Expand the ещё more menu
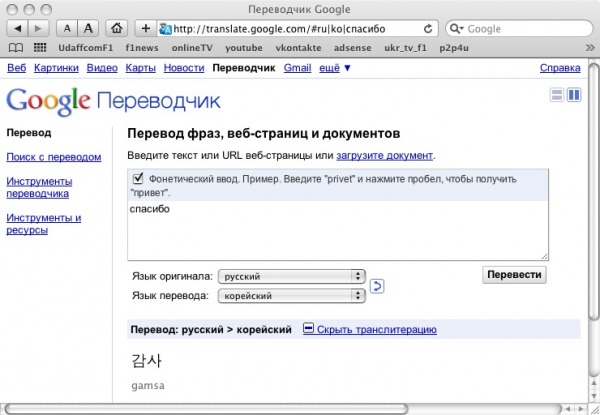 pyautogui.click(x=335, y=68)
